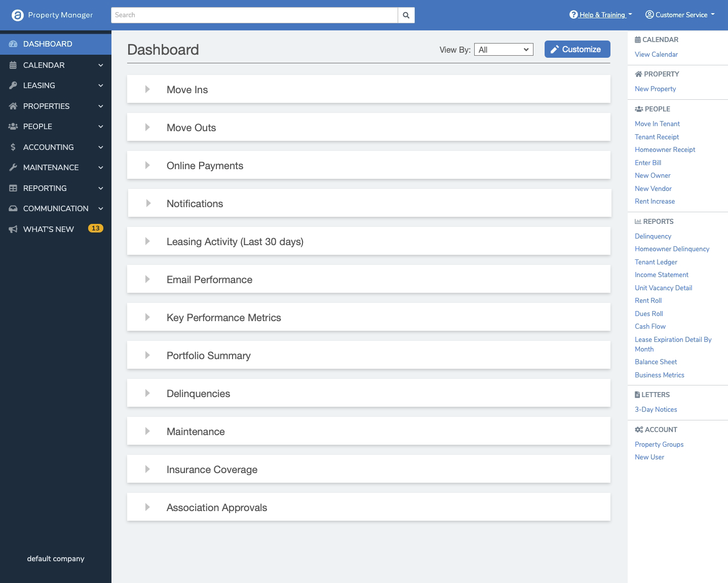
Task: Click the pencil icon on Customize button
Action: (555, 49)
